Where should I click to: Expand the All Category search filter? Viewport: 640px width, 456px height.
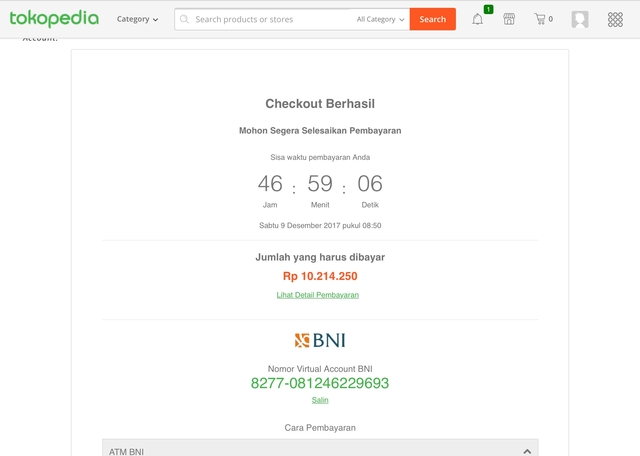point(380,19)
